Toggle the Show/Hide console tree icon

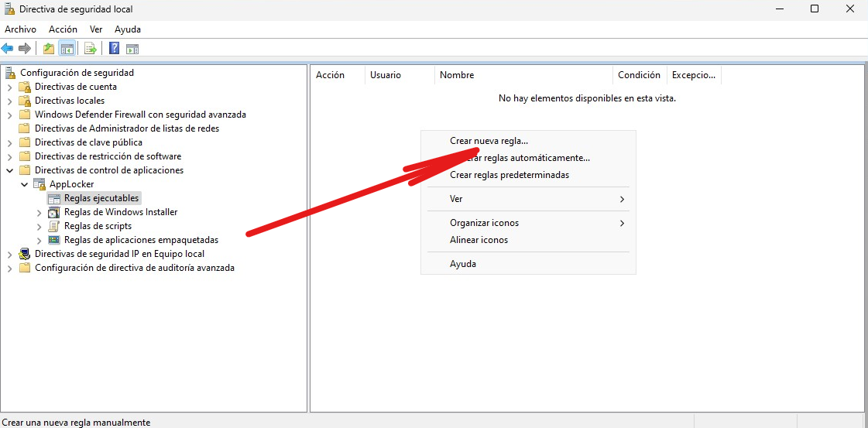pyautogui.click(x=68, y=49)
